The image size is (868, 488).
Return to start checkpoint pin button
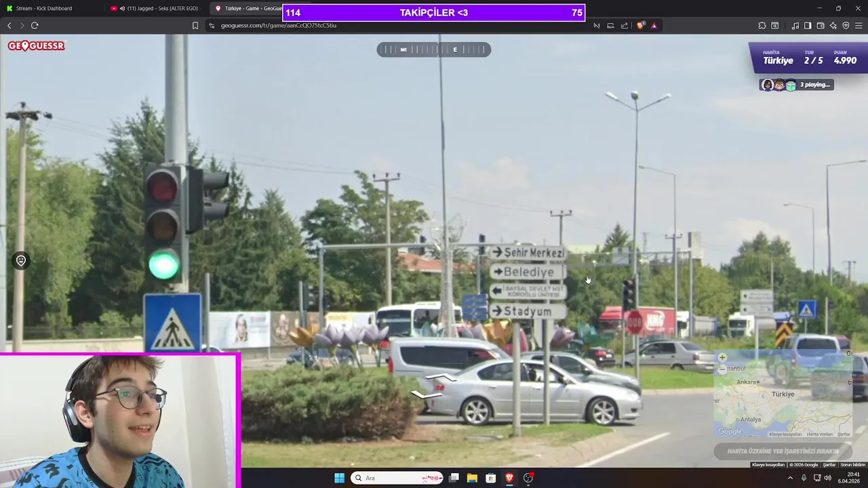[21, 261]
